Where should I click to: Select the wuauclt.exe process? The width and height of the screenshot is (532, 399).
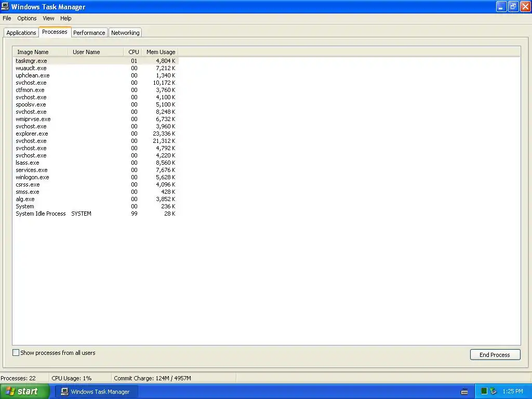click(96, 68)
